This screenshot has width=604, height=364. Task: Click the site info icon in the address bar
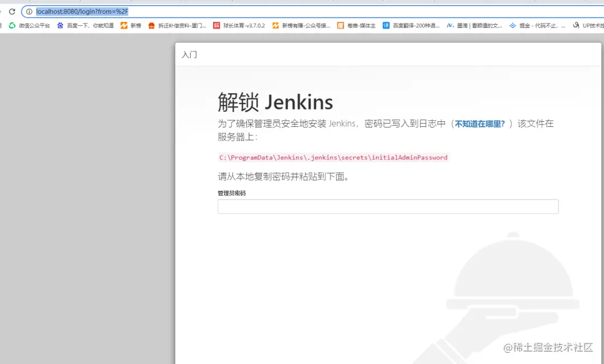[x=29, y=12]
